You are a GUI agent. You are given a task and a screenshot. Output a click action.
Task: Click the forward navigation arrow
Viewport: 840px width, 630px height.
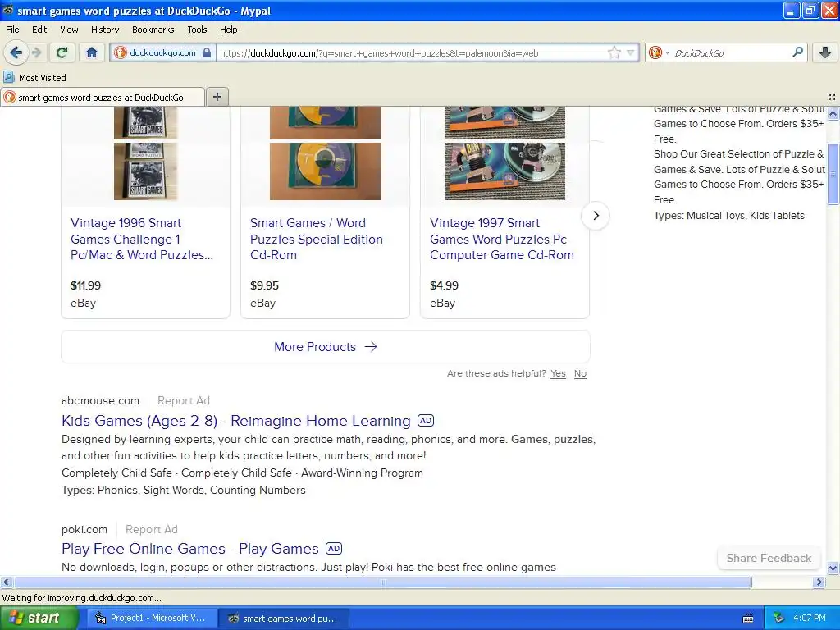point(36,52)
